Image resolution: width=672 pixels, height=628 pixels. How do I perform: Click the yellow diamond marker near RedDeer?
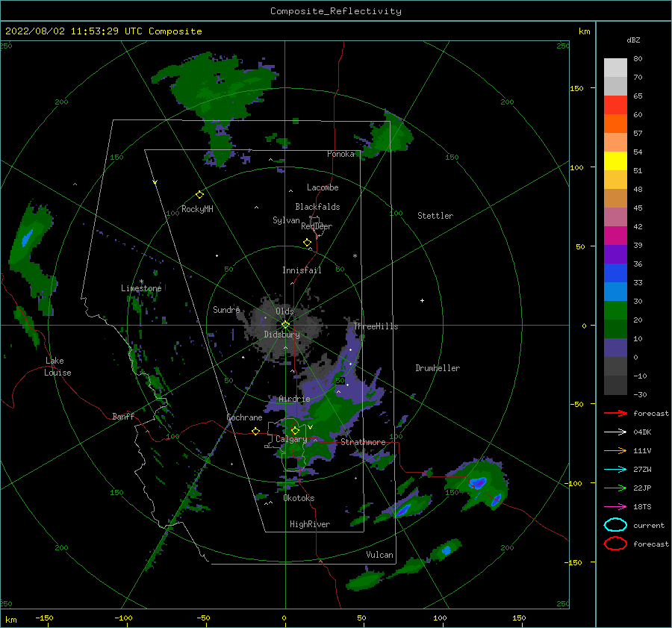308,243
